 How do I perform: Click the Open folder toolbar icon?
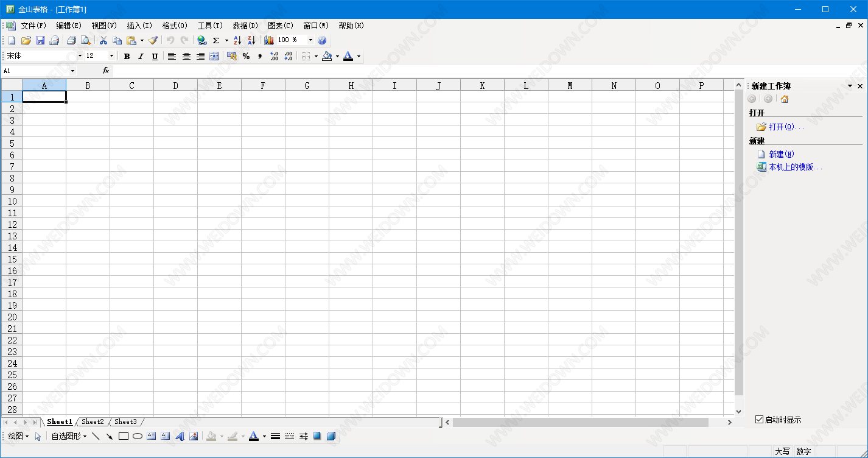pyautogui.click(x=26, y=40)
